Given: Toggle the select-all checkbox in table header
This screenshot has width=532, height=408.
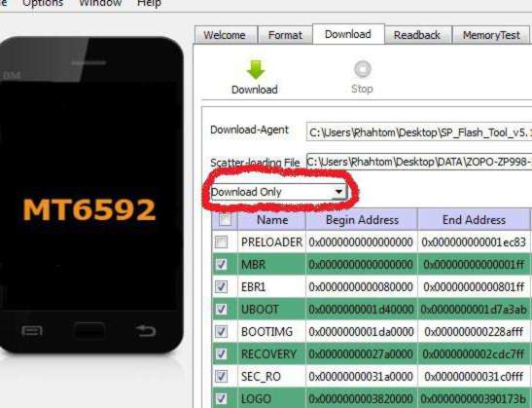Looking at the screenshot, I should 225,220.
